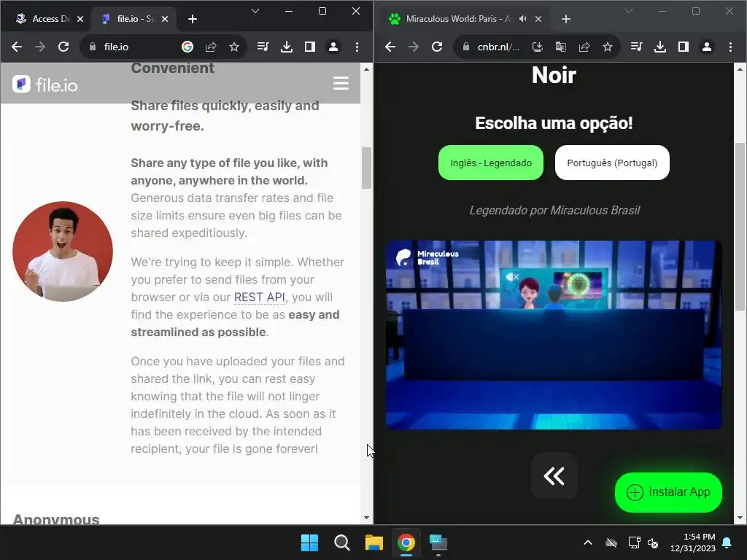This screenshot has width=747, height=560.
Task: Open tab search dropdown in the Miraculous window
Action: (x=629, y=11)
